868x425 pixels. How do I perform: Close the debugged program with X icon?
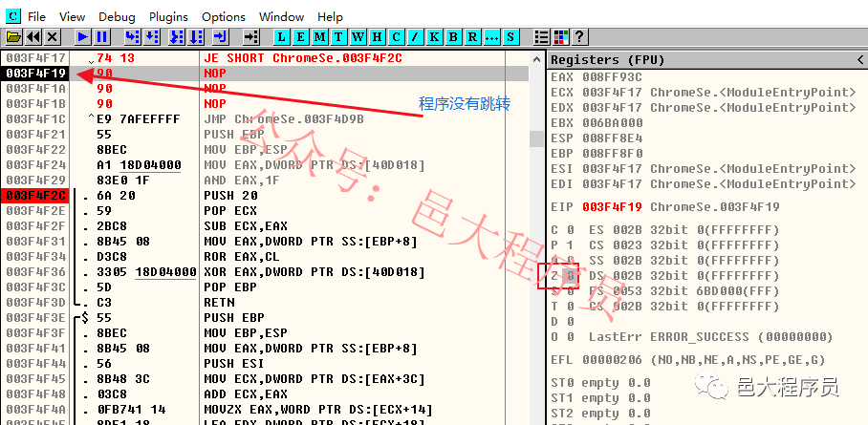[x=52, y=37]
